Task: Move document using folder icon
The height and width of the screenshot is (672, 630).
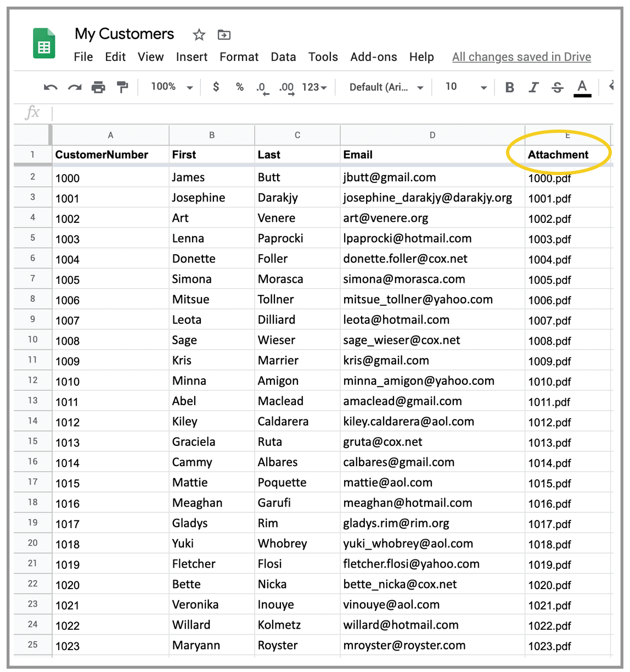Action: (x=224, y=35)
